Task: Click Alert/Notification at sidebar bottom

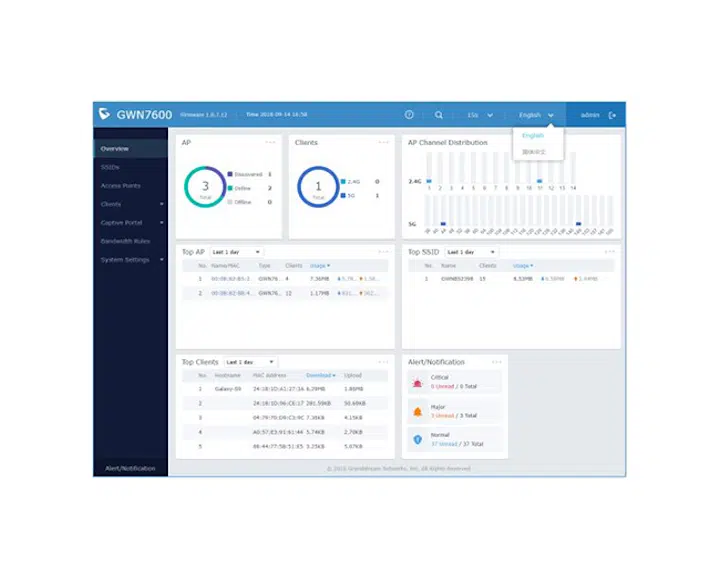Action: [130, 469]
